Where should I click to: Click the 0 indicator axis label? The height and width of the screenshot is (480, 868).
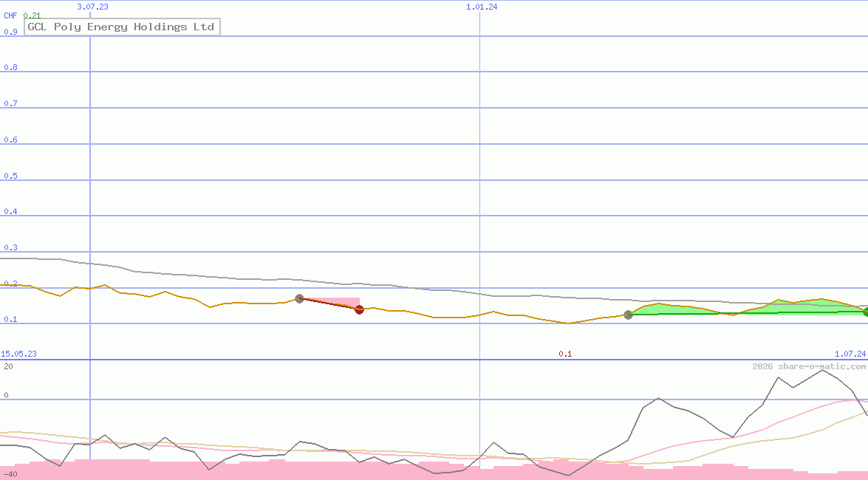6,395
